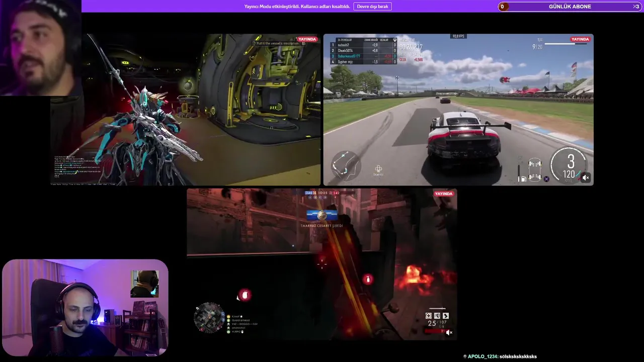This screenshot has height=362, width=644.
Task: Click the lap progress bar near 9/20
Action: [x=567, y=44]
